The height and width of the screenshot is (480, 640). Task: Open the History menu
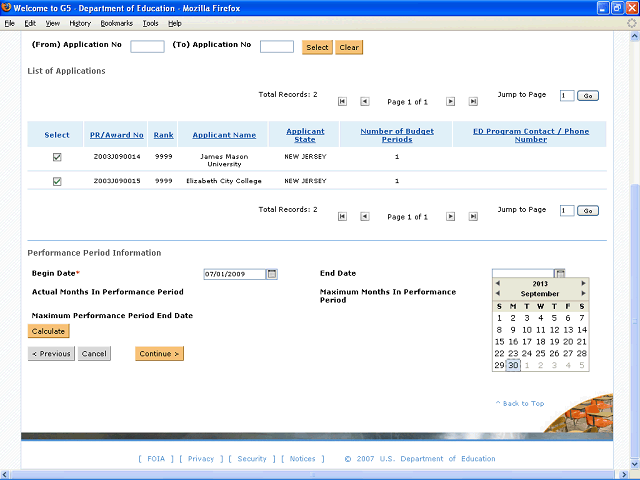tap(80, 22)
